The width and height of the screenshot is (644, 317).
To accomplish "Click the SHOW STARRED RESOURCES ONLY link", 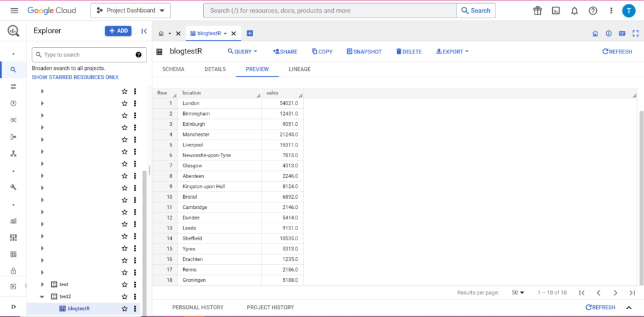I will (75, 77).
